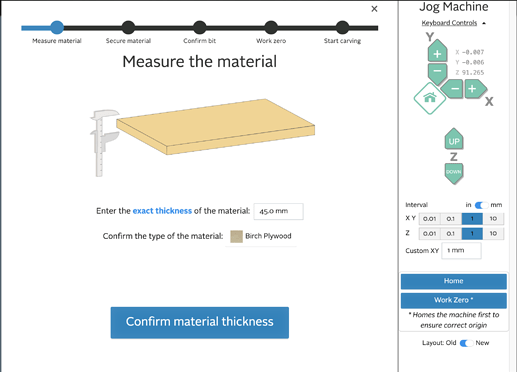Jump to the Work zero step

point(271,32)
